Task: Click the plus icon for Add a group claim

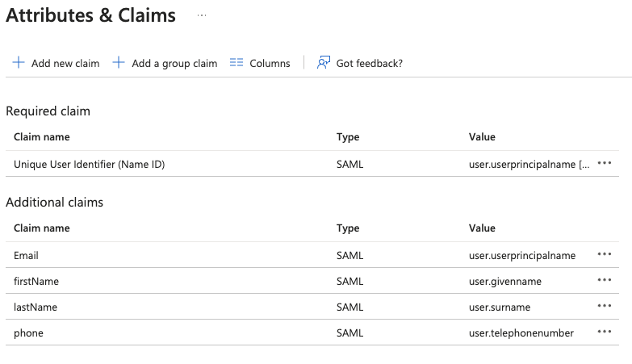Action: (119, 63)
